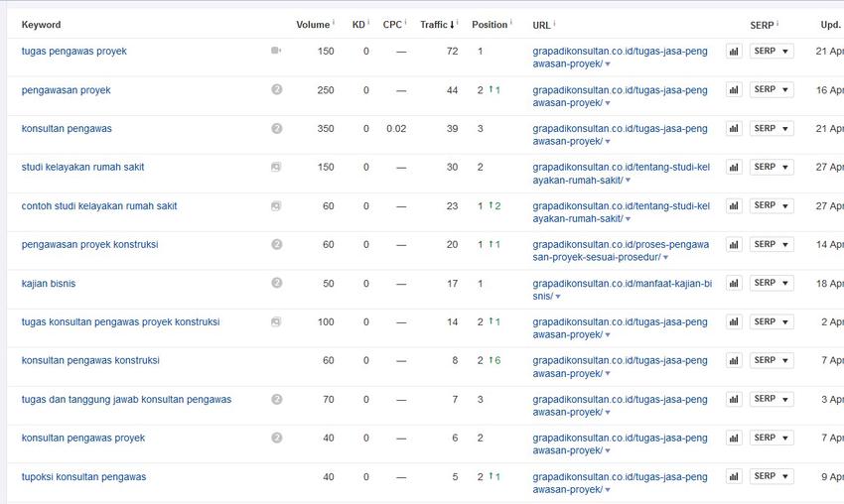Viewport: 844px width, 504px height.
Task: Click the info icon next to Position header
Action: coord(510,22)
